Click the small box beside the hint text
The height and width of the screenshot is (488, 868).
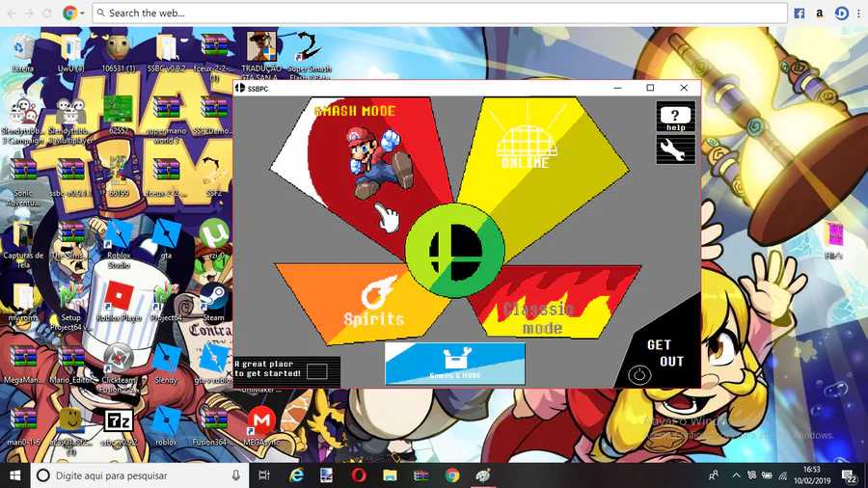tap(316, 371)
